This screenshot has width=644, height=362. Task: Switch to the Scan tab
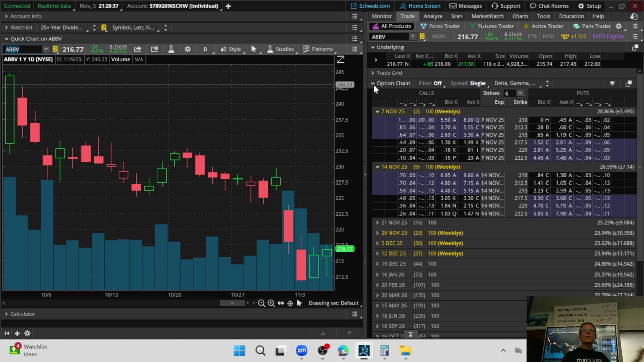tap(457, 16)
